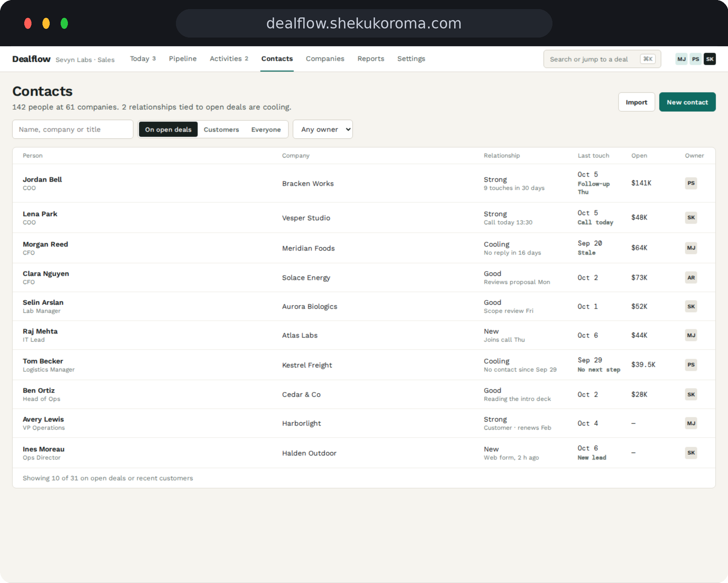This screenshot has height=583, width=728.
Task: Open contact Jordan Bell
Action: click(42, 179)
